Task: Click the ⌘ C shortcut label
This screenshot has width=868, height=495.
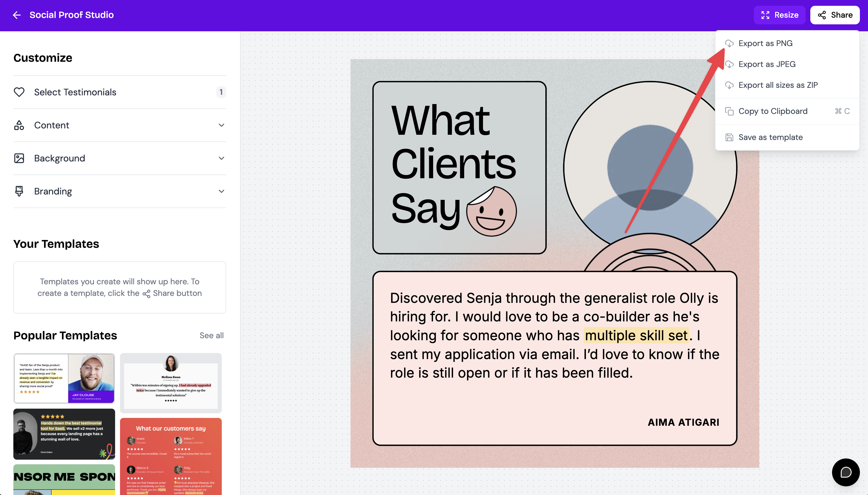Action: click(x=842, y=111)
